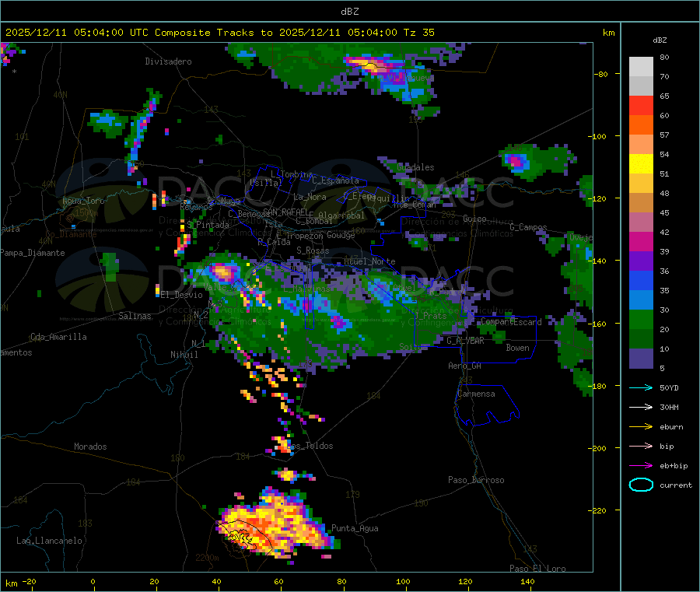Click the Paso_El_Loro label
Screen dimensions: 700x592
pyautogui.click(x=537, y=569)
